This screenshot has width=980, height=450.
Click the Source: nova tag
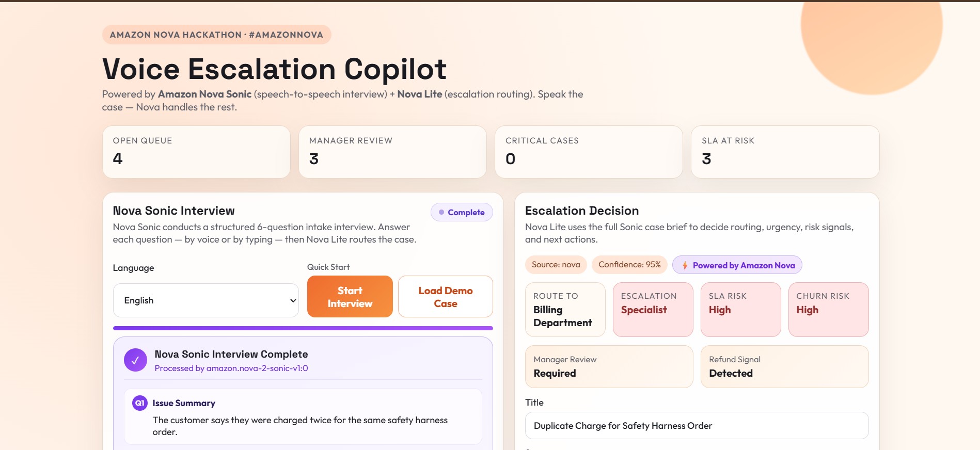[x=556, y=265]
